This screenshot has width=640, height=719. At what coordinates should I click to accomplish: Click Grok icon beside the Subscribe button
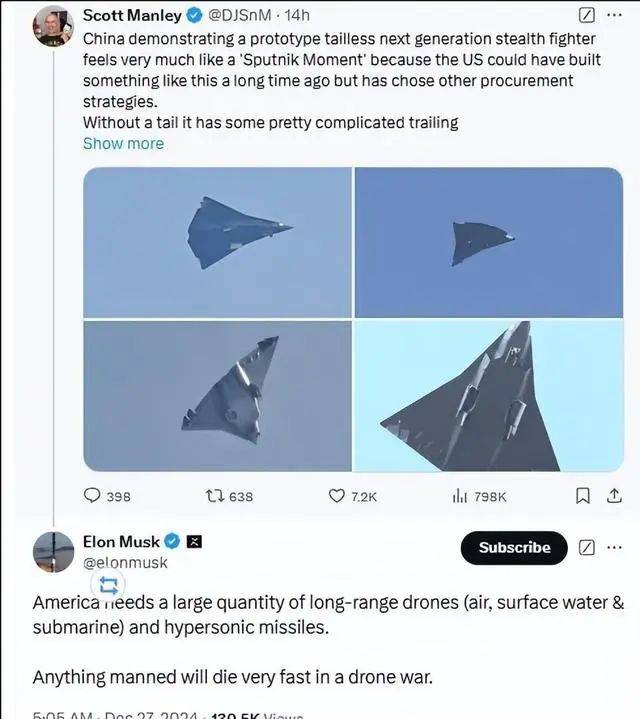coord(587,547)
